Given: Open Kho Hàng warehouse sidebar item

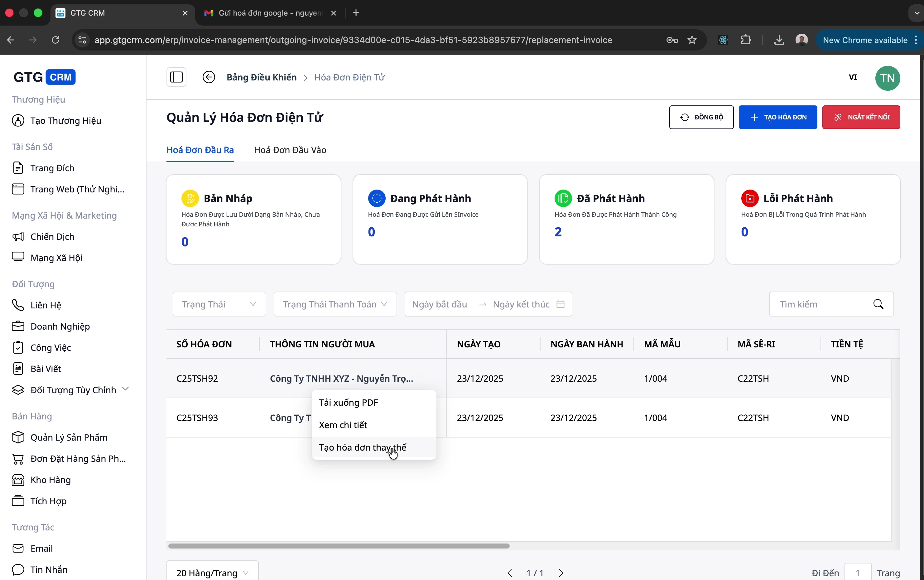Looking at the screenshot, I should (x=50, y=480).
